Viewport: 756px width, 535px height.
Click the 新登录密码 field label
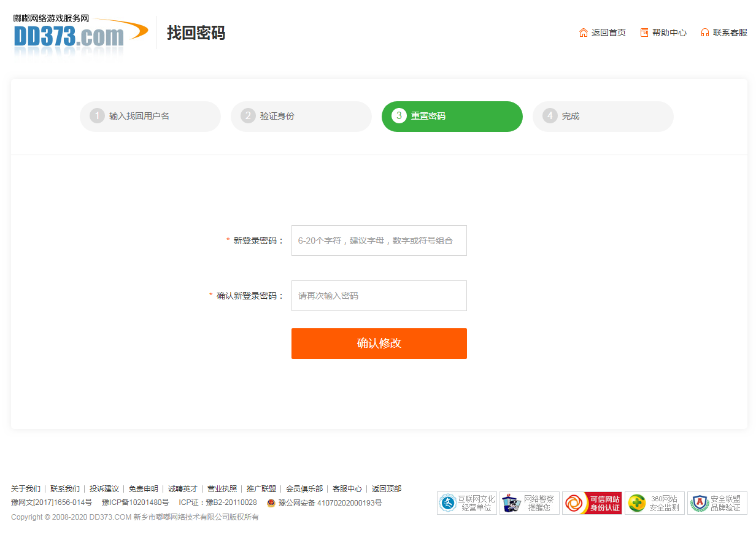[259, 241]
